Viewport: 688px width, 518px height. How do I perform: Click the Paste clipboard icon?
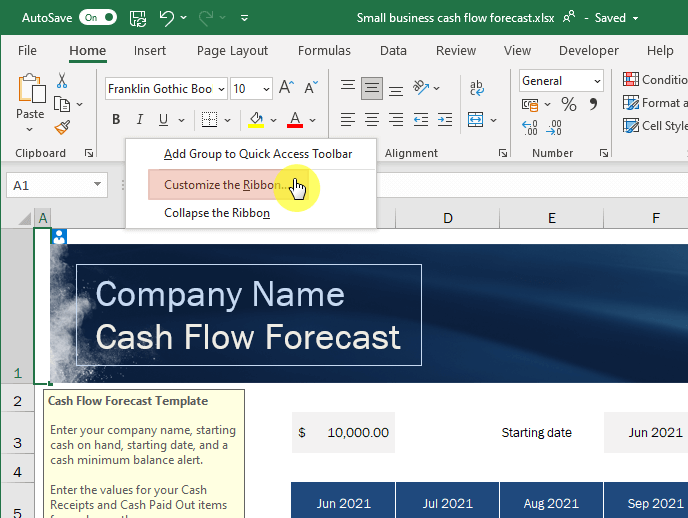pos(31,89)
